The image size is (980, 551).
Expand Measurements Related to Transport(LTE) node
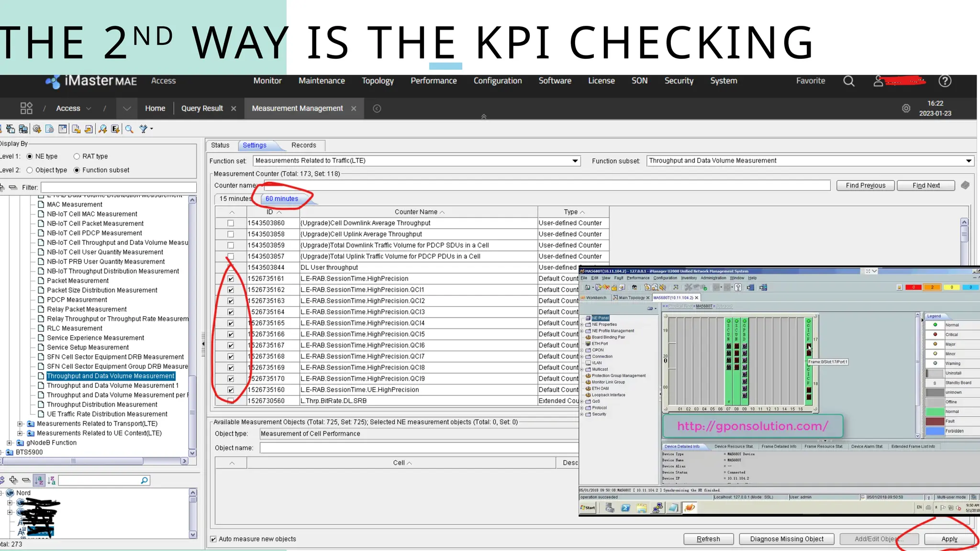point(20,424)
